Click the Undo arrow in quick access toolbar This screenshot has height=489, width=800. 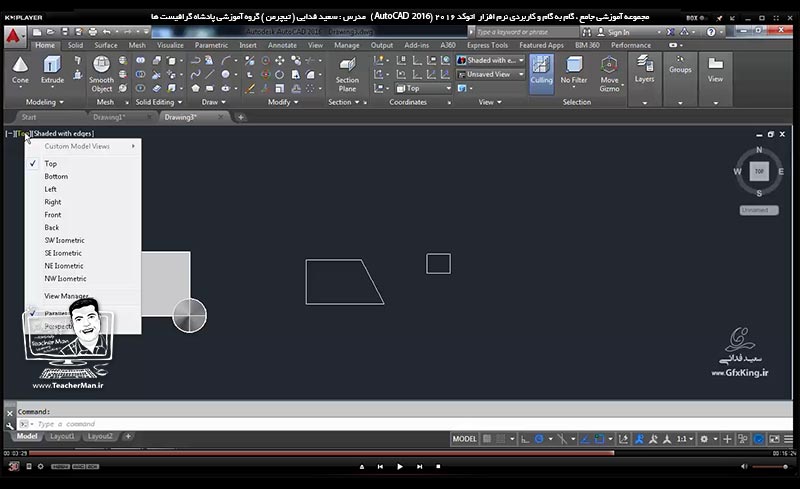107,32
